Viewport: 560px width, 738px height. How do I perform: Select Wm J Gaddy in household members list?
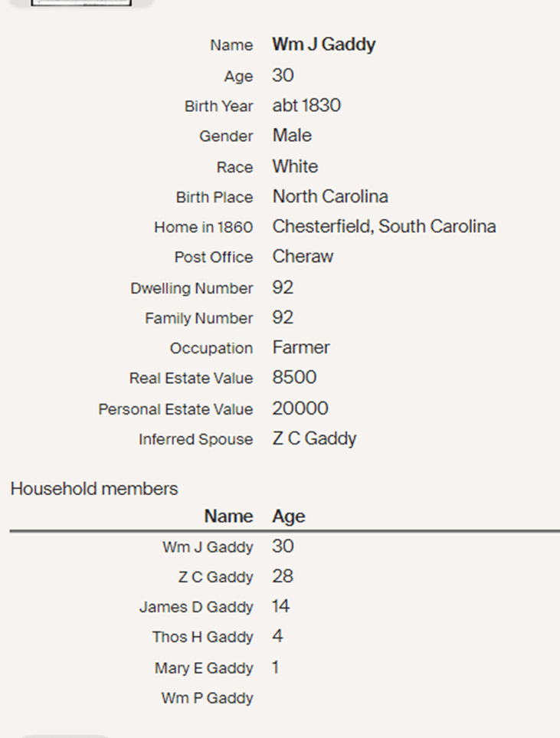[207, 547]
